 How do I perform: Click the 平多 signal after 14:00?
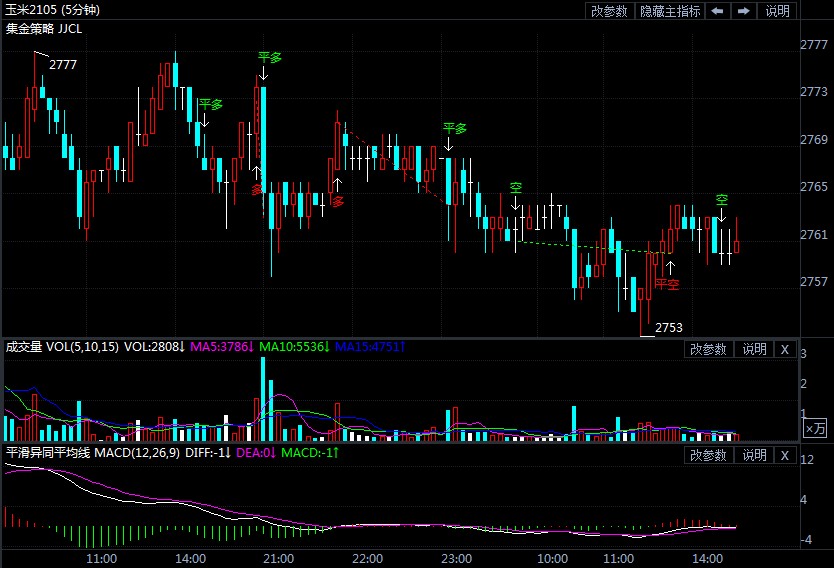(211, 104)
